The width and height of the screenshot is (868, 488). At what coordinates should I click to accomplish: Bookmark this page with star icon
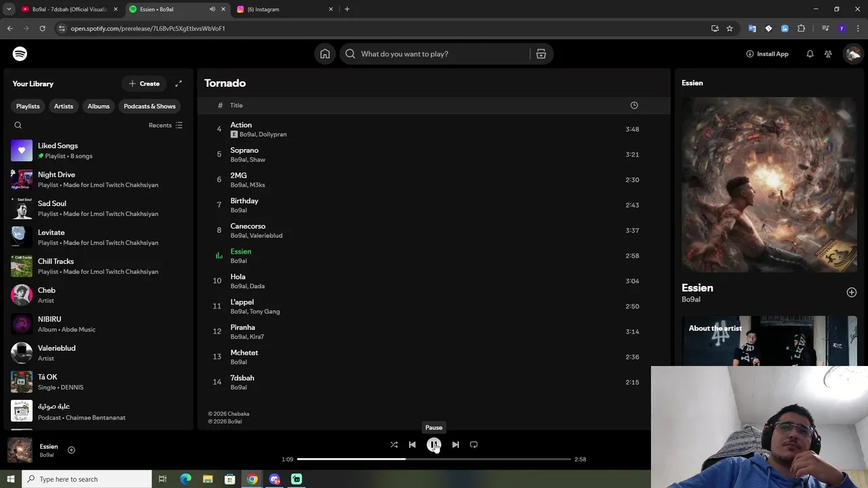tap(730, 28)
